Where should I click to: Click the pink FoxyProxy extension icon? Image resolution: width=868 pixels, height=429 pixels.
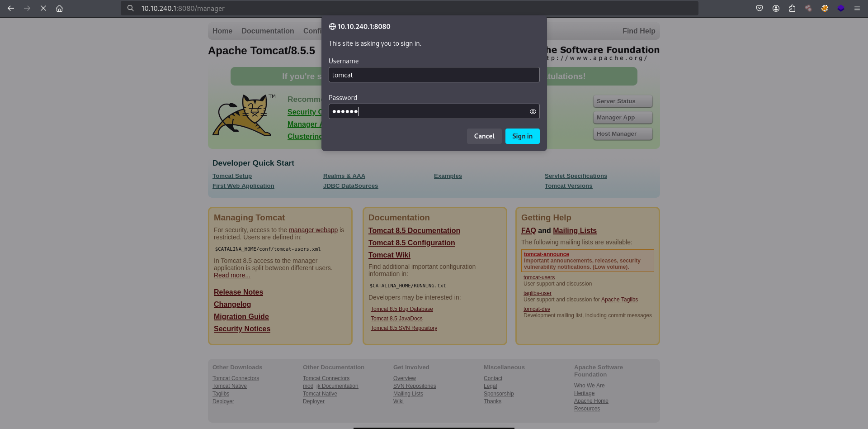pos(808,8)
